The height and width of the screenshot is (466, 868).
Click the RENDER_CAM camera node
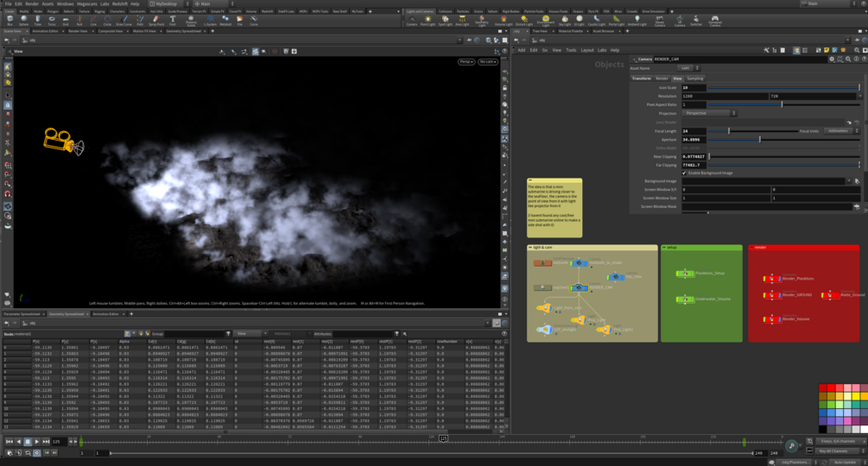pyautogui.click(x=579, y=287)
